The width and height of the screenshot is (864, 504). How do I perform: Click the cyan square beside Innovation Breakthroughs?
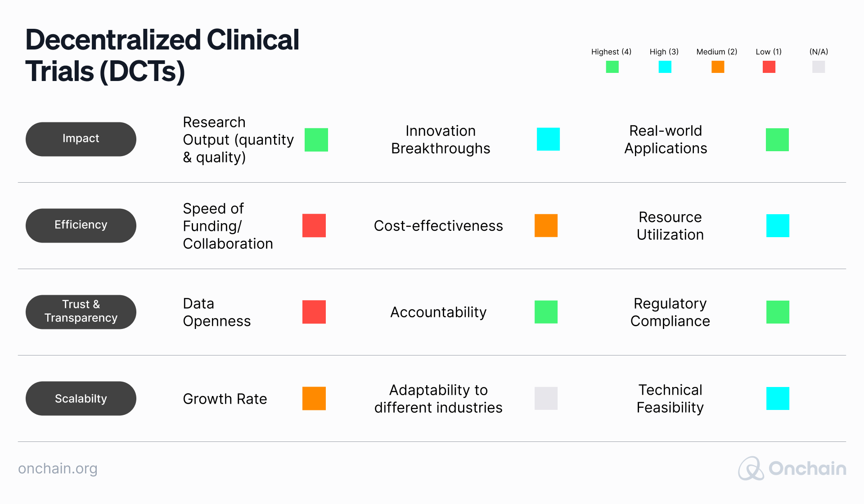(x=548, y=139)
